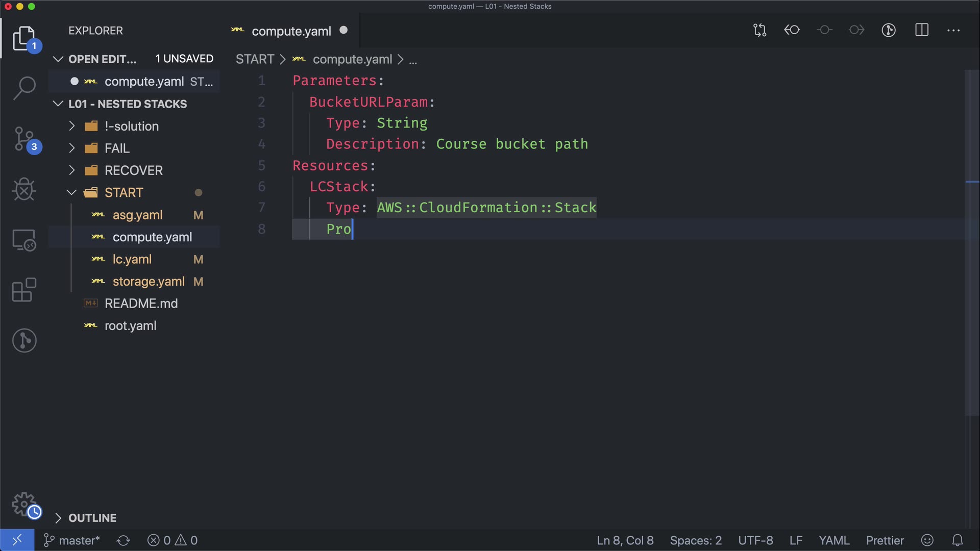980x551 pixels.
Task: Click the Split Editor Right icon
Action: (x=921, y=30)
